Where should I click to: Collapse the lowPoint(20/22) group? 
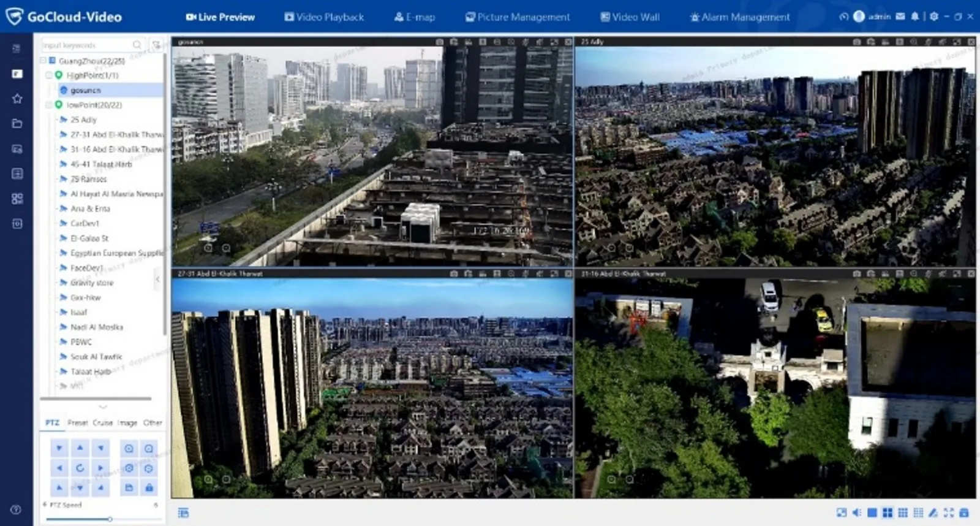point(49,105)
